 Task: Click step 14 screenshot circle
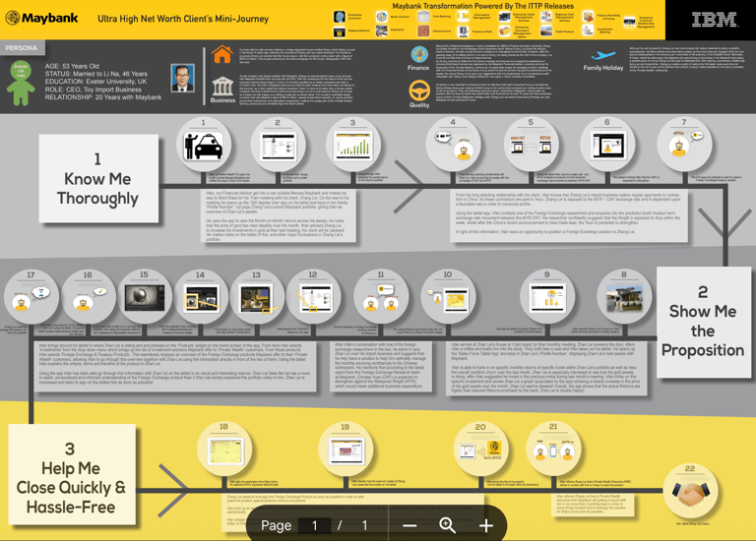coord(201,296)
